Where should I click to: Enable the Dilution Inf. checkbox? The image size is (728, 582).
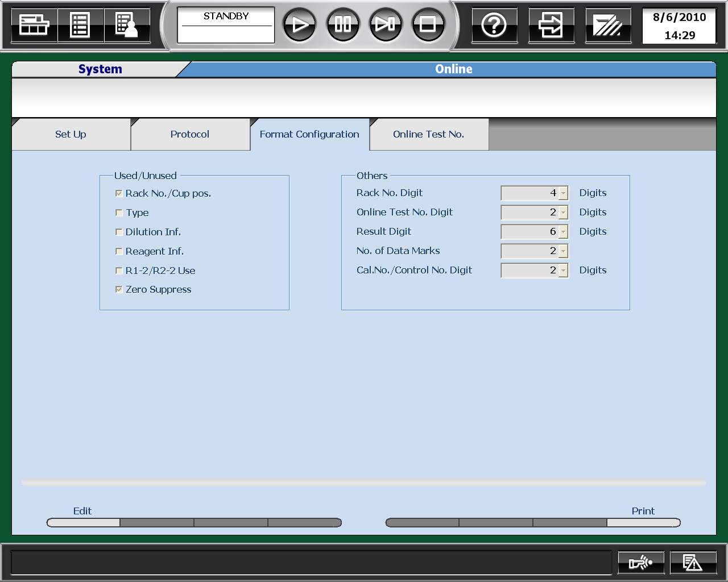click(x=119, y=232)
